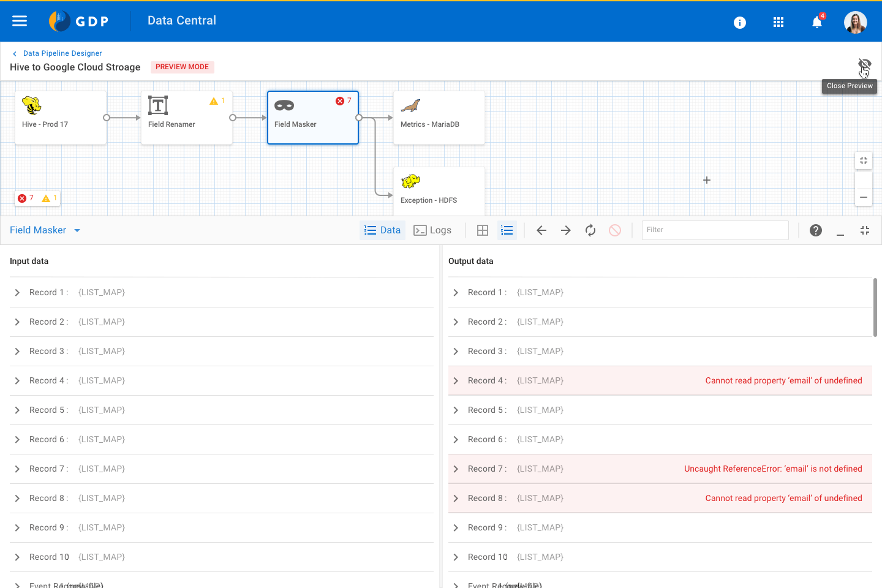Switch to list view layout
The image size is (882, 588).
(x=507, y=230)
